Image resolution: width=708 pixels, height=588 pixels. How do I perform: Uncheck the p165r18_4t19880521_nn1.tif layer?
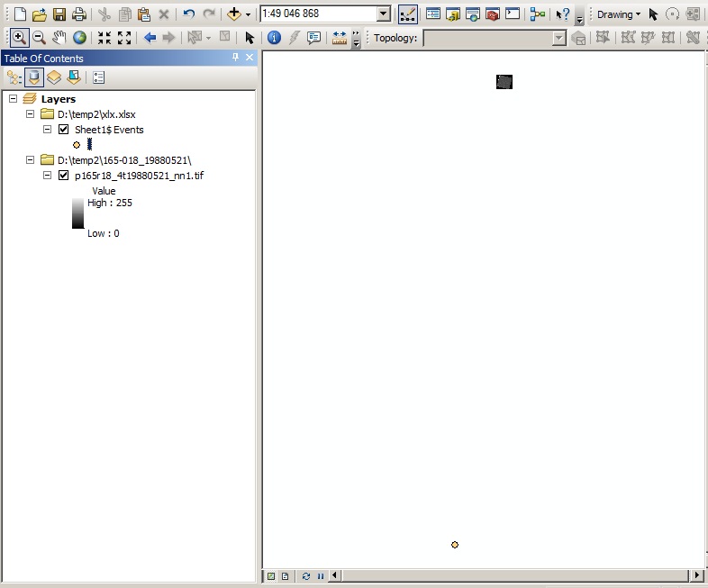[x=64, y=176]
